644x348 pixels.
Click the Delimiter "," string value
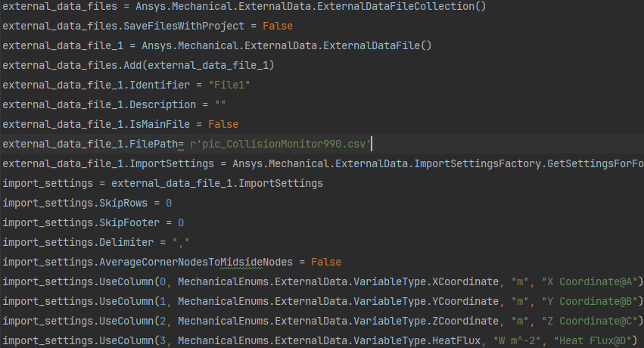tap(181, 242)
